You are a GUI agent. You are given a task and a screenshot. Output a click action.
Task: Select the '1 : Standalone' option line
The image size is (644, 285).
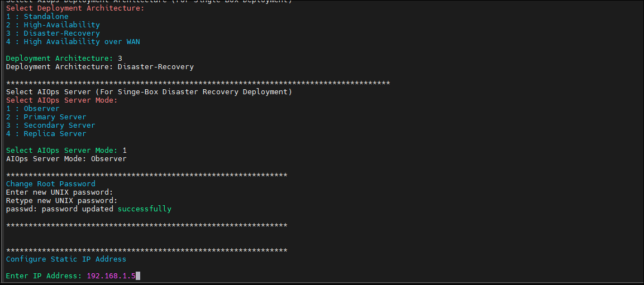[37, 17]
